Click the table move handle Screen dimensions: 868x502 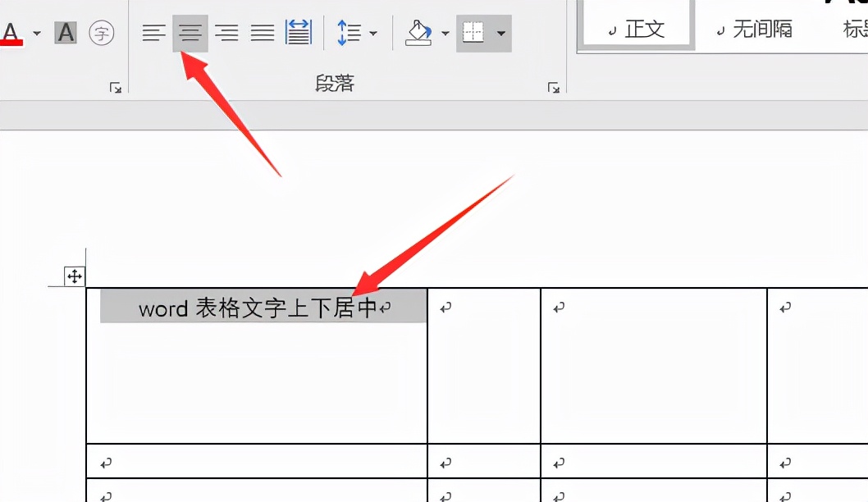(x=74, y=276)
